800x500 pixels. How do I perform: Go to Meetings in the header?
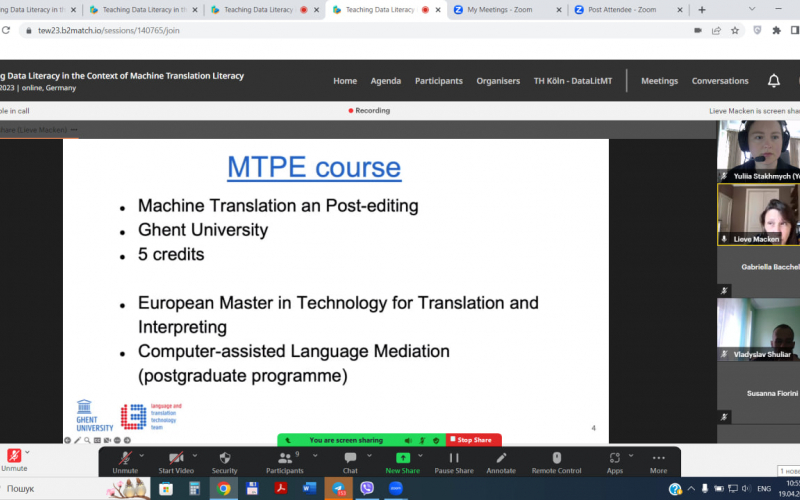click(x=659, y=81)
